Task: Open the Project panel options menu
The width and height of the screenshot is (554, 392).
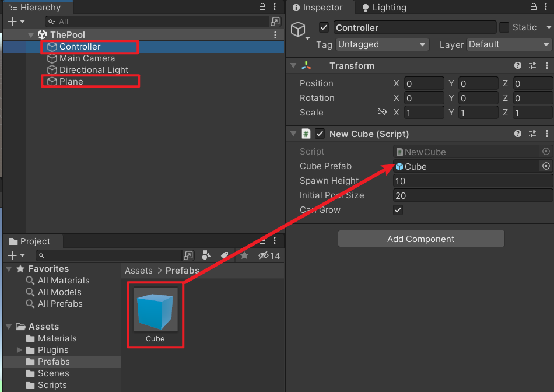Action: (x=275, y=241)
